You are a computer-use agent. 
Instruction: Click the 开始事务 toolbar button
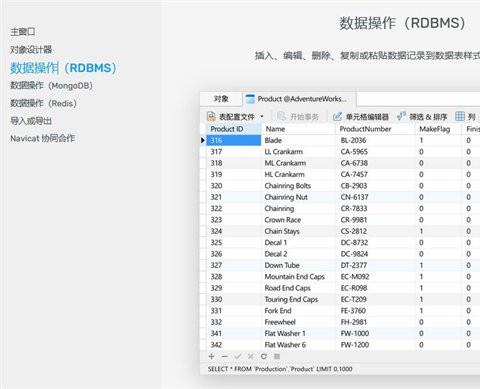pos(298,116)
